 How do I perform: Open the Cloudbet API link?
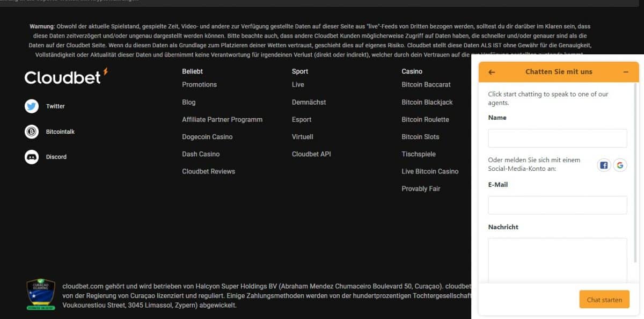[311, 154]
